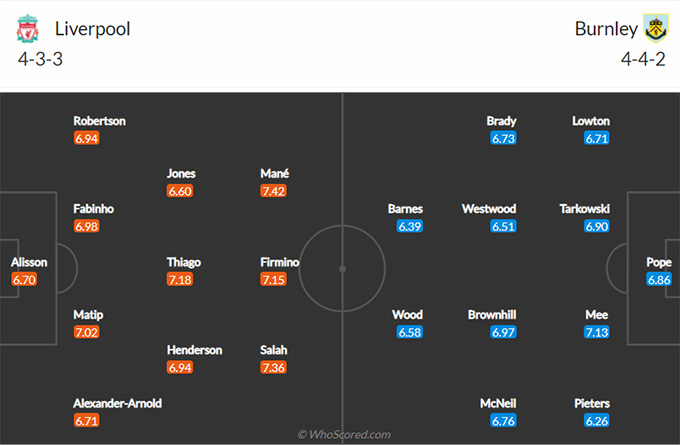
Task: Select Brownhill in Burnley's midfield
Action: tap(492, 314)
